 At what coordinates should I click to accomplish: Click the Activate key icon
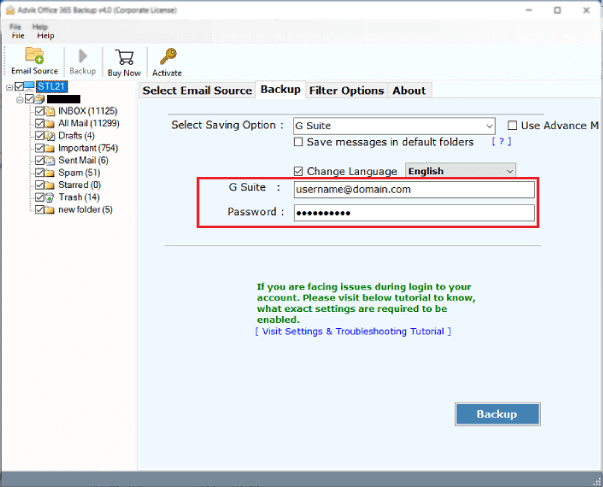point(168,57)
